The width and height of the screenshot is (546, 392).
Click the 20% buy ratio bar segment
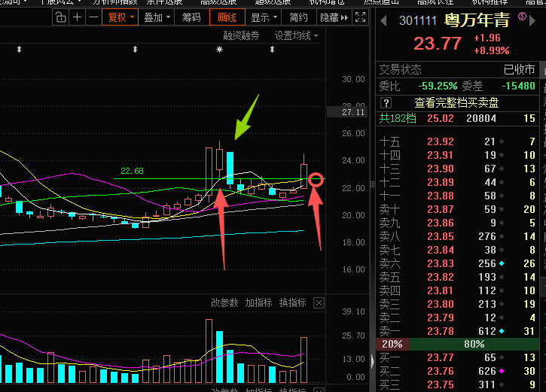click(392, 344)
